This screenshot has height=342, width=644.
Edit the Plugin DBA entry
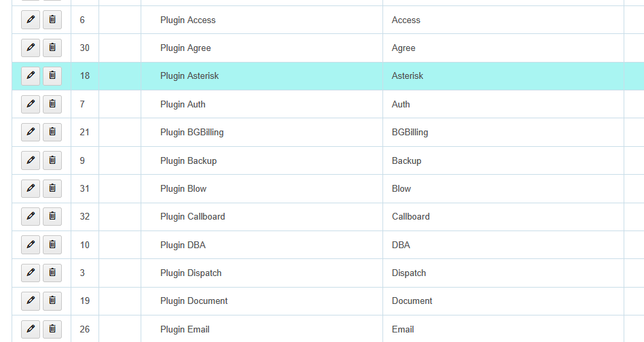(x=31, y=245)
